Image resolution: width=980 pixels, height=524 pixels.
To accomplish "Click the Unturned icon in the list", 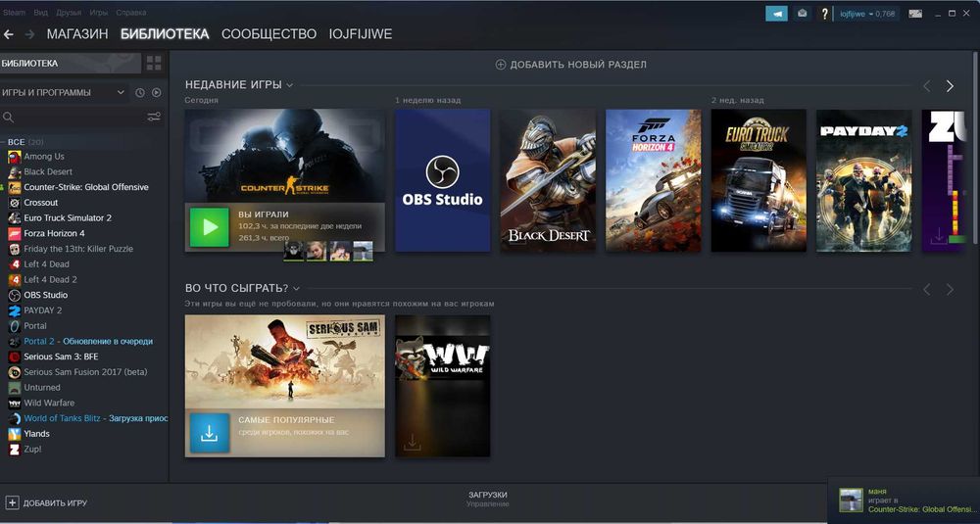I will (14, 387).
